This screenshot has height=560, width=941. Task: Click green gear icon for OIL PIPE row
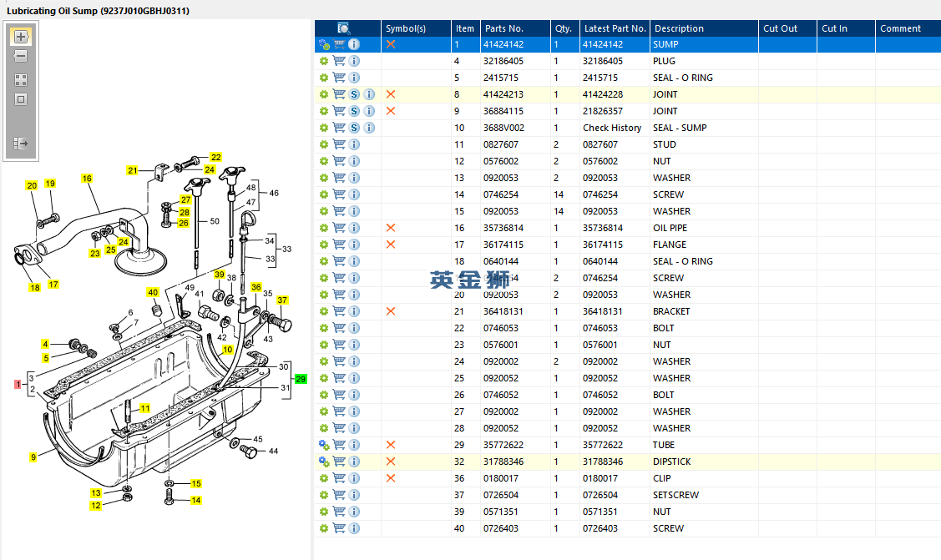click(x=324, y=228)
